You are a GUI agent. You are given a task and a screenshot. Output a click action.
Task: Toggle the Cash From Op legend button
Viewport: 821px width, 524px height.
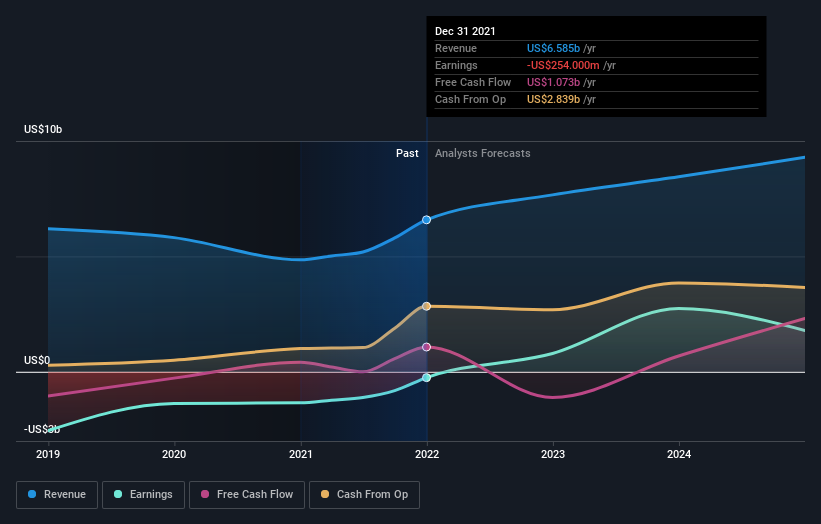[x=364, y=495]
